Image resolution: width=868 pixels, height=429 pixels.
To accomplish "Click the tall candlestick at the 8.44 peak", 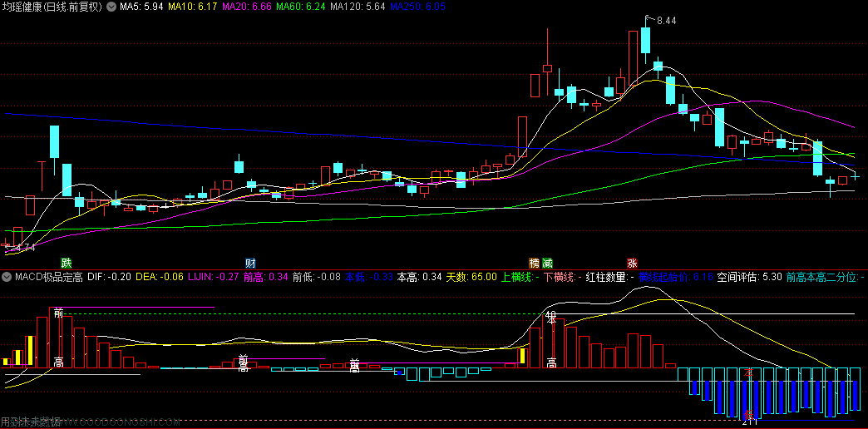I will coord(645,39).
